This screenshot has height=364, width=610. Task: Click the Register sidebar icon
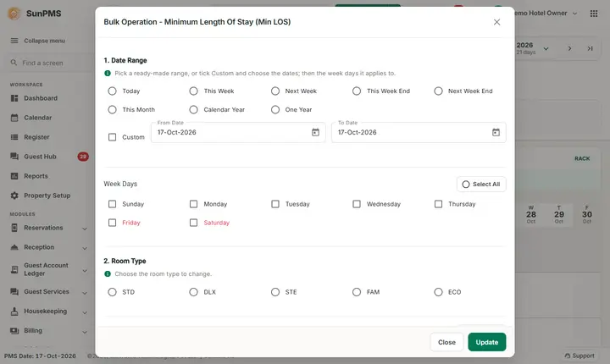pyautogui.click(x=14, y=137)
